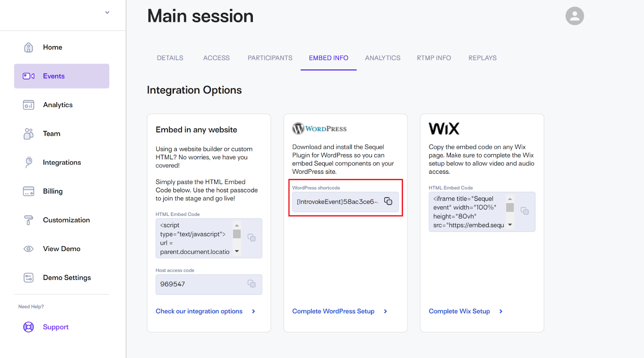
Task: Copy the WordPress shortcode
Action: [x=388, y=201]
